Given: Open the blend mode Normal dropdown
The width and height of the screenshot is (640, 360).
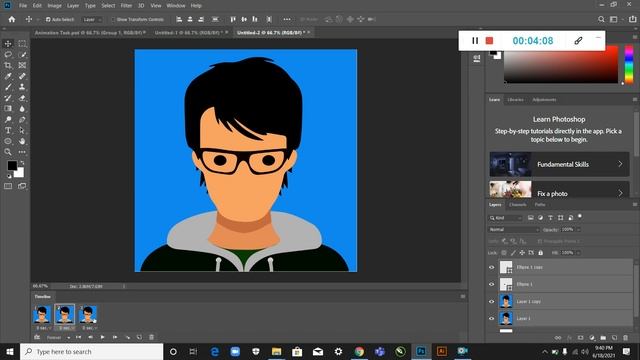Looking at the screenshot, I should tap(514, 229).
